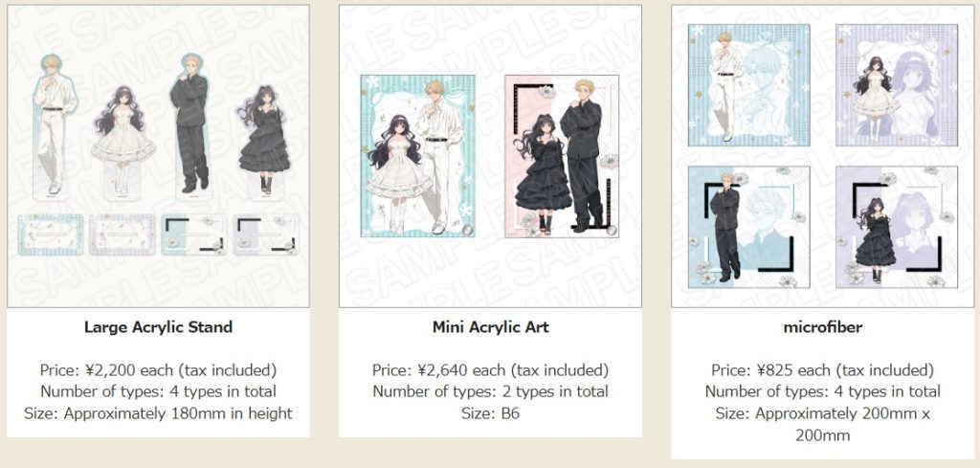Image resolution: width=980 pixels, height=468 pixels.
Task: Select the blond man in white acrylic stand
Action: pos(54,127)
